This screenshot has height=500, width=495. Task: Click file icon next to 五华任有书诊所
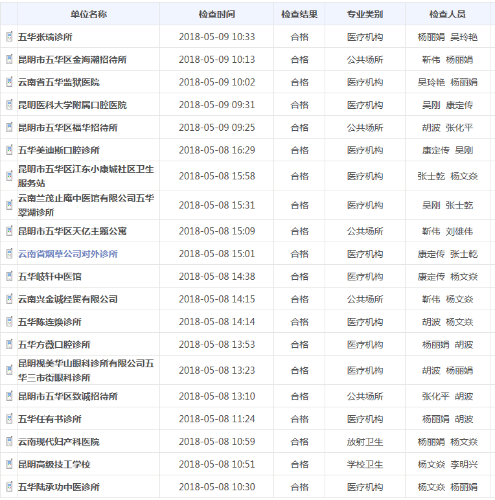9,419
